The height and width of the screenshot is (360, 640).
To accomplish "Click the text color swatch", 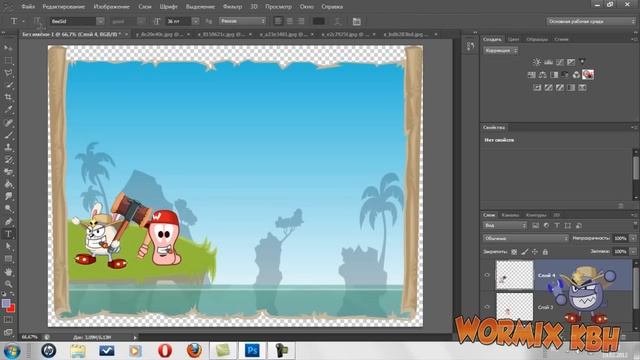I will click(x=318, y=21).
